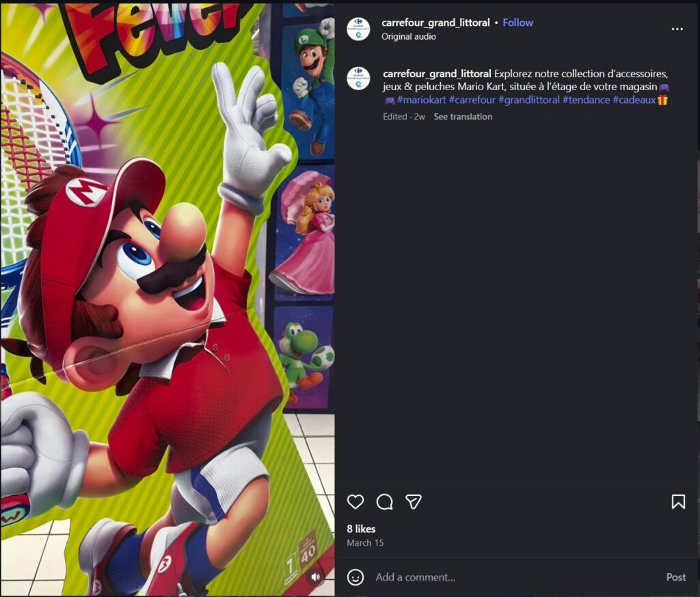Screen dimensions: 700x597
Task: Follow the carrefour_grand_littoral account
Action: pos(517,23)
